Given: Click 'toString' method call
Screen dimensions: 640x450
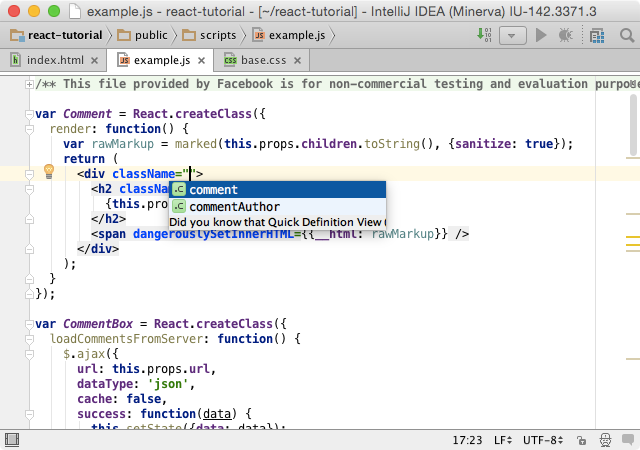Looking at the screenshot, I should coord(392,144).
